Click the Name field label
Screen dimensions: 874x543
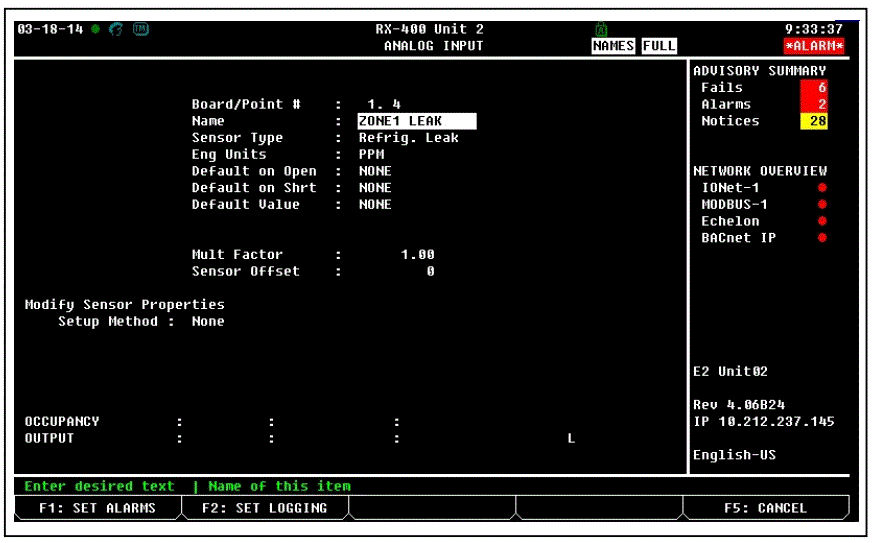click(x=208, y=121)
